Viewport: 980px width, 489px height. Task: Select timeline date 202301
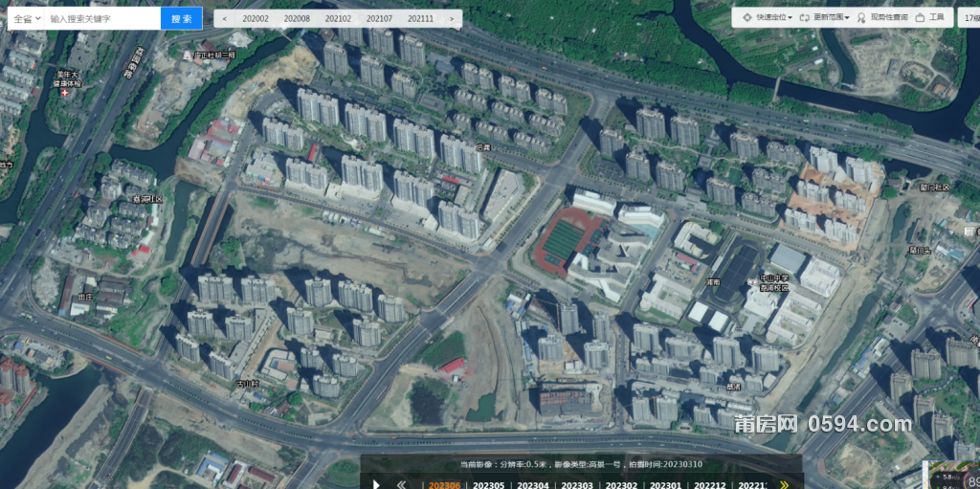pos(666,485)
